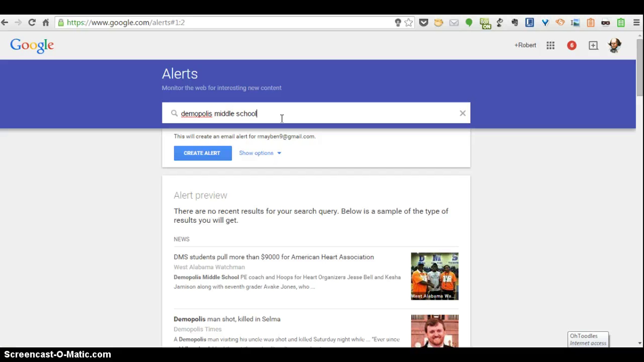Click the Create Alert button

pos(203,153)
